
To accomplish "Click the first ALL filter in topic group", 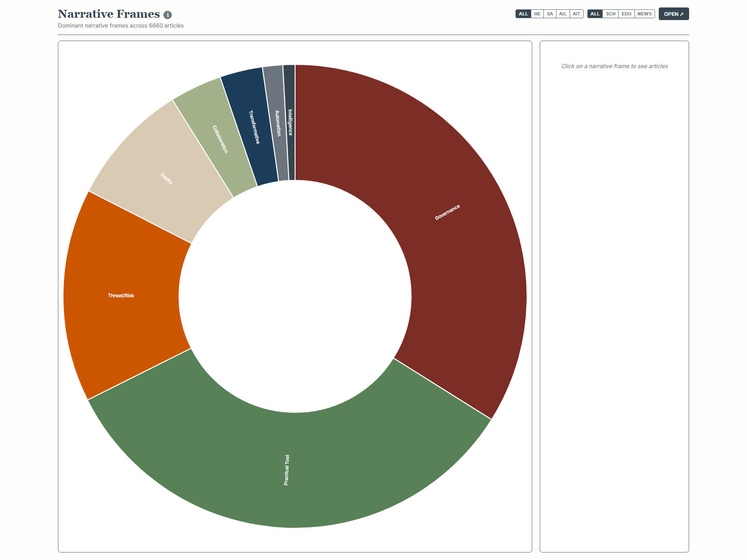I will [523, 14].
